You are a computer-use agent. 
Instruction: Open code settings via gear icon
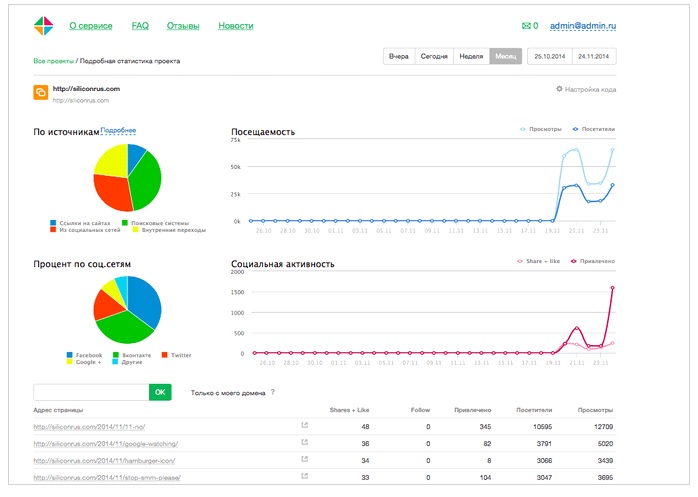click(559, 89)
